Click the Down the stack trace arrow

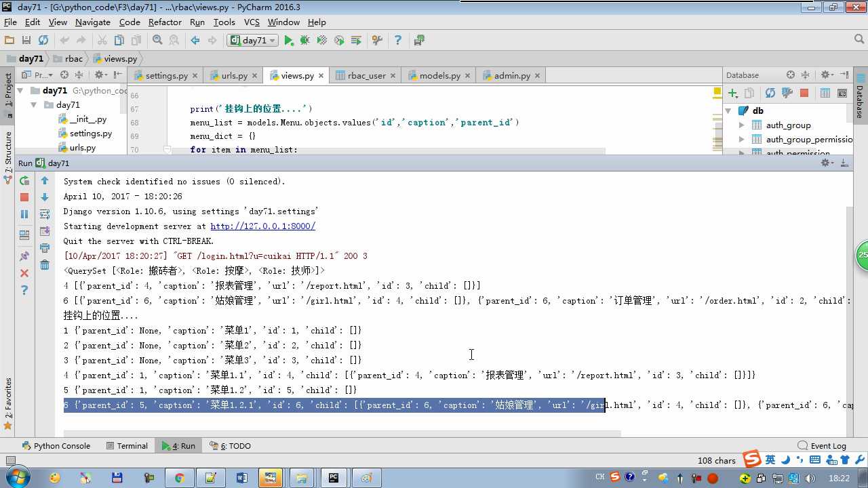45,197
